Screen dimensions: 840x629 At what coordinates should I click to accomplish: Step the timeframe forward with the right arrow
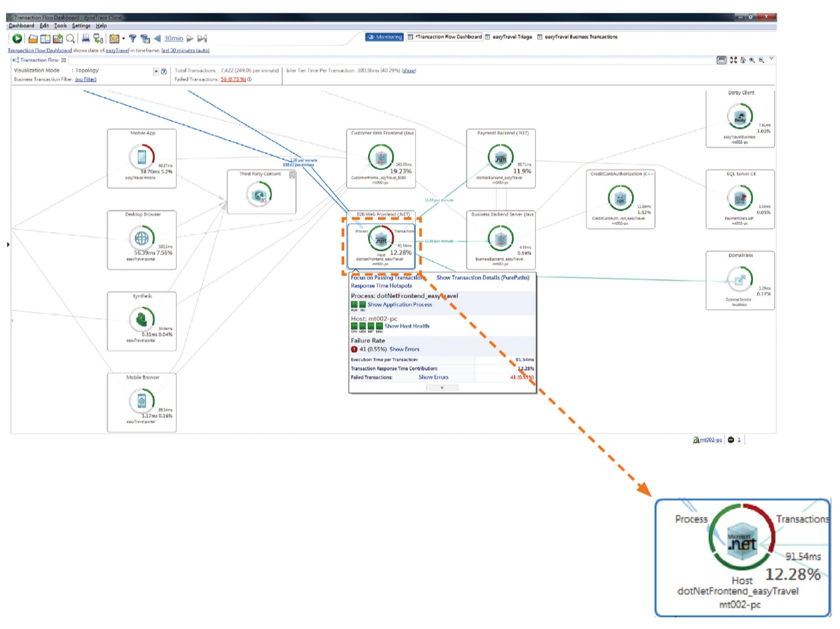click(189, 39)
